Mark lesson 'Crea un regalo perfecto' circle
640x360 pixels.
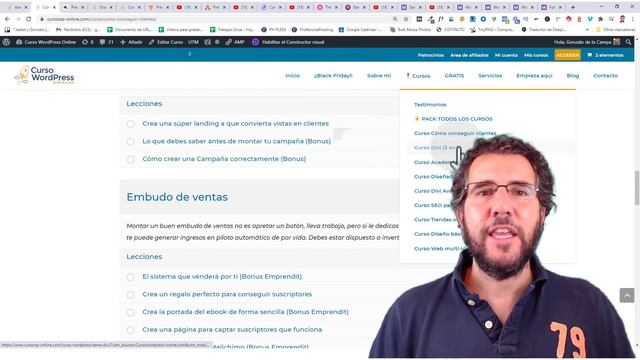click(x=131, y=295)
